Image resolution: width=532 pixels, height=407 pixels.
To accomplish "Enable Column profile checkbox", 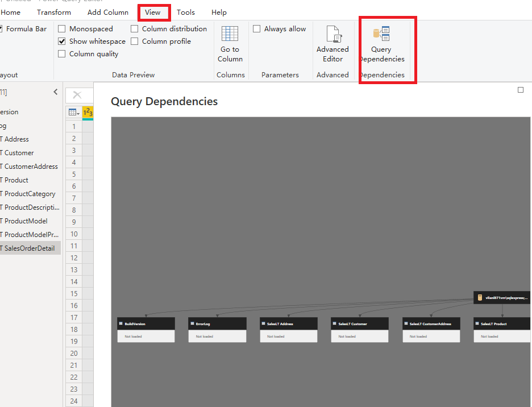I will click(x=134, y=41).
